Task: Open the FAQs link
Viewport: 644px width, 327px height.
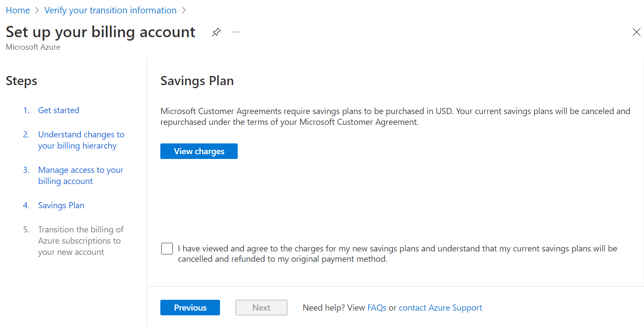Action: [x=376, y=308]
